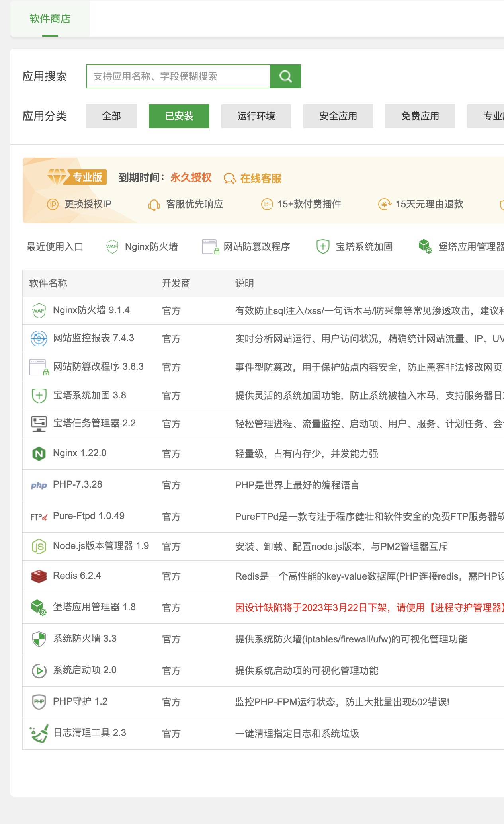Click the 日志清理工具 broom icon
Screen dimensions: 504x824
coord(39,734)
